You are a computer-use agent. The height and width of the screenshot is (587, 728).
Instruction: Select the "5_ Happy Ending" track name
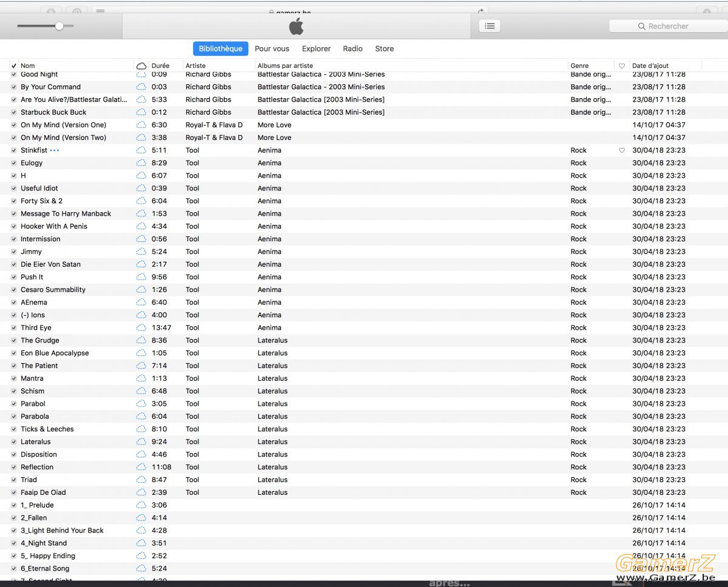click(x=48, y=556)
